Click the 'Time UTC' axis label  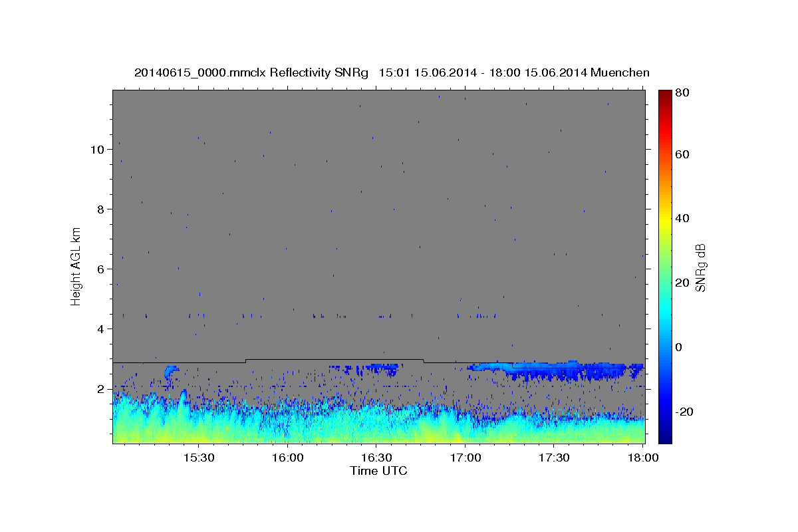click(x=378, y=471)
